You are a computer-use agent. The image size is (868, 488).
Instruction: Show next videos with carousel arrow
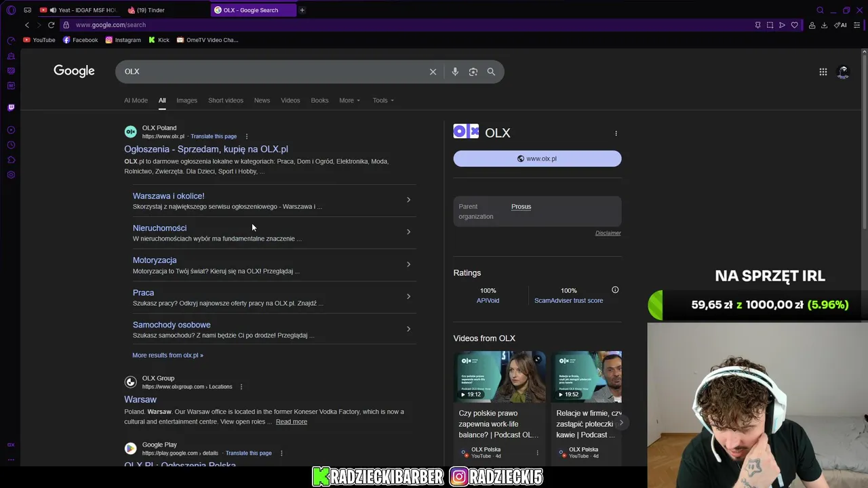click(620, 422)
